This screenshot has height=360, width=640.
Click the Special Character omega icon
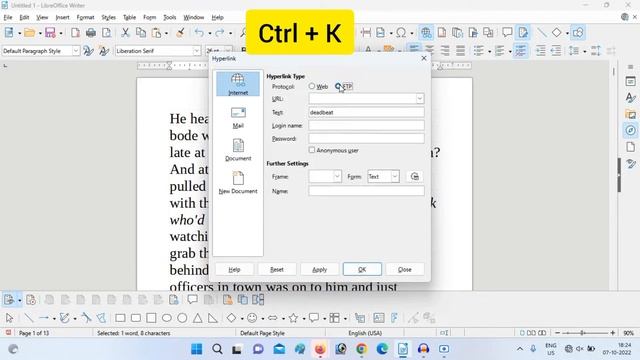coord(401,33)
